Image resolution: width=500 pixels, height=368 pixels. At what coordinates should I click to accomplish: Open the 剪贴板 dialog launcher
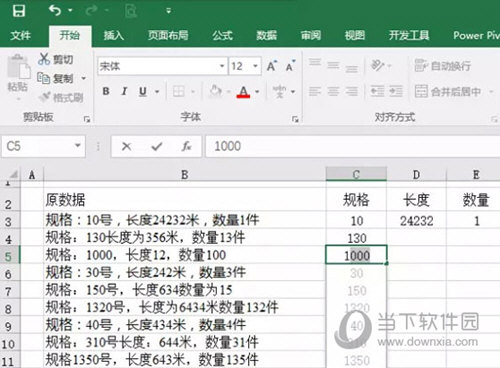[87, 119]
